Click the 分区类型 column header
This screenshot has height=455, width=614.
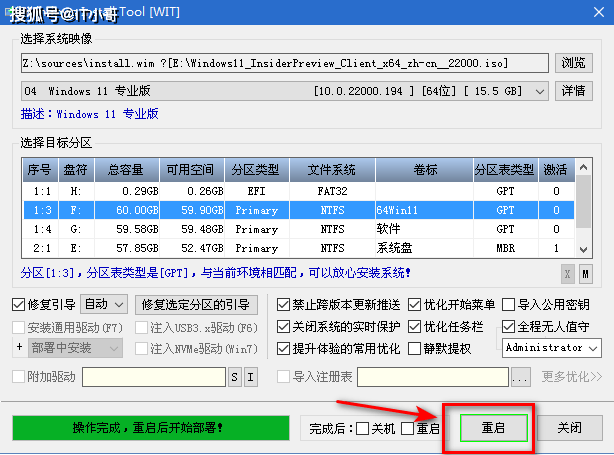click(x=257, y=170)
